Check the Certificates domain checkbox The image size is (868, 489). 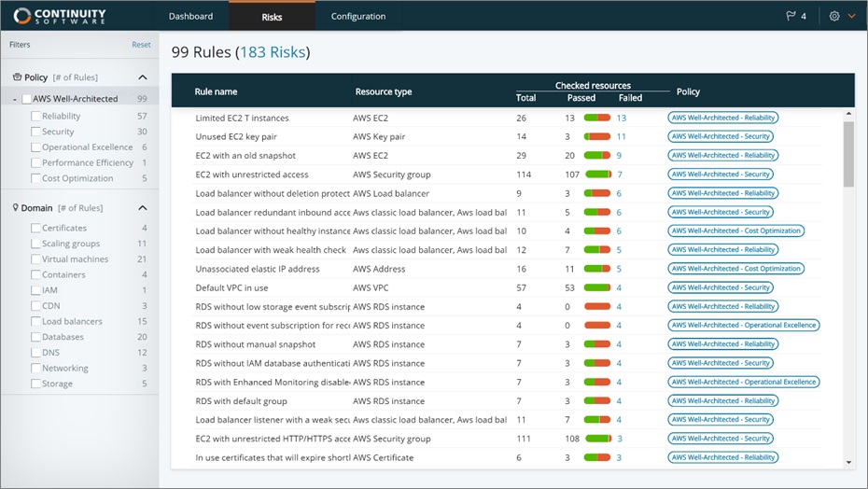(x=35, y=228)
